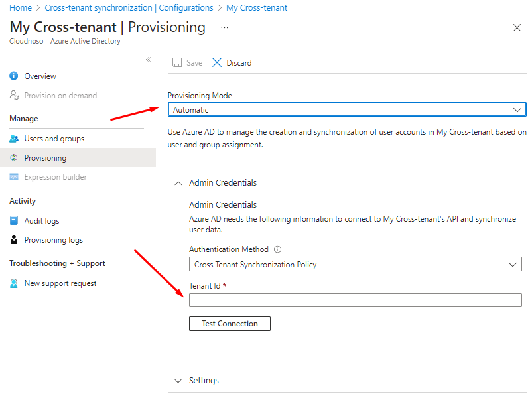This screenshot has width=532, height=406.
Task: Click the Overview info icon in sidebar
Action: point(14,76)
